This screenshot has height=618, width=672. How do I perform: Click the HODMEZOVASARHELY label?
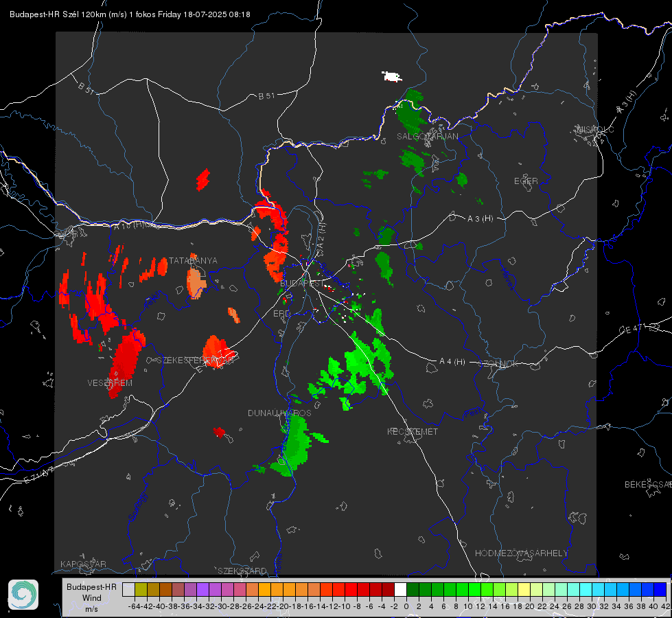click(x=521, y=553)
